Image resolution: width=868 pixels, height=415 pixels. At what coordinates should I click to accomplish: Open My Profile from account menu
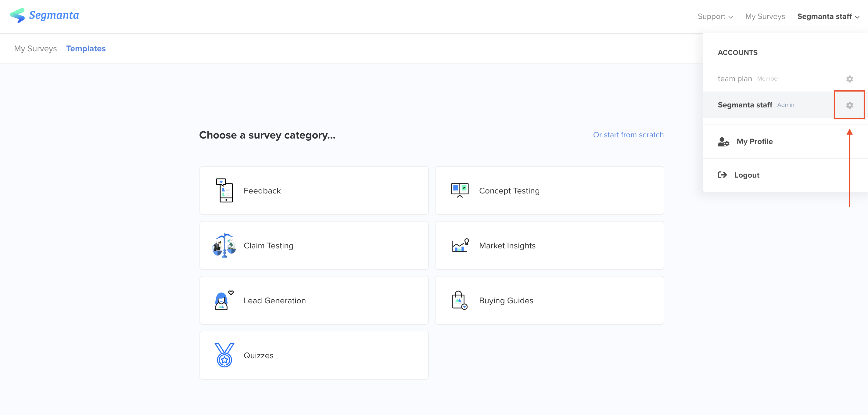coord(785,142)
